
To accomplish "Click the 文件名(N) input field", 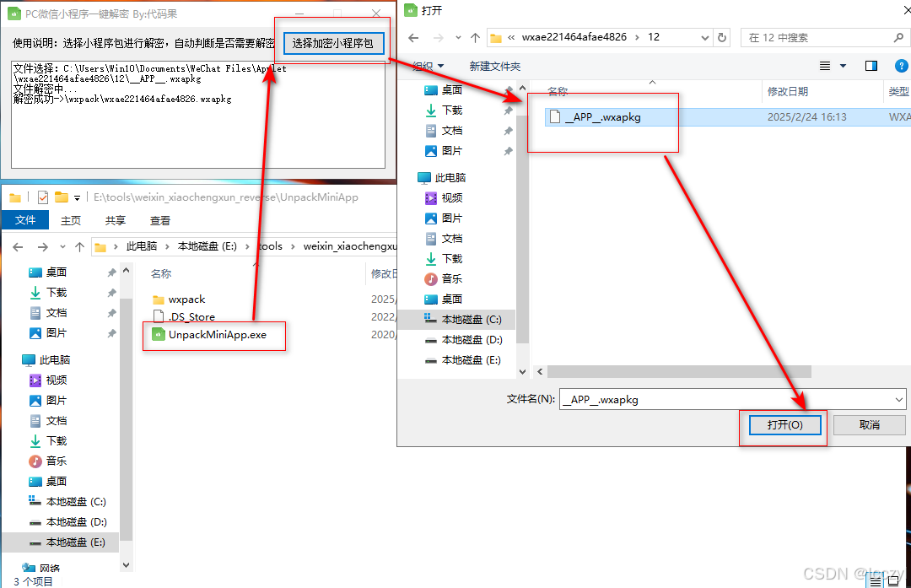I will 726,400.
